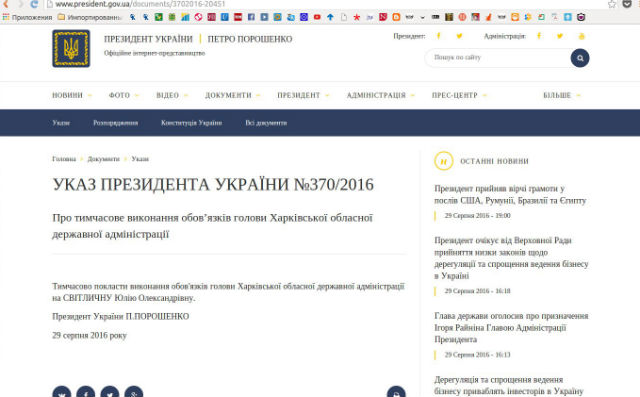Open the Administration's Twitter icon
The height and width of the screenshot is (397, 640).
[x=560, y=36]
